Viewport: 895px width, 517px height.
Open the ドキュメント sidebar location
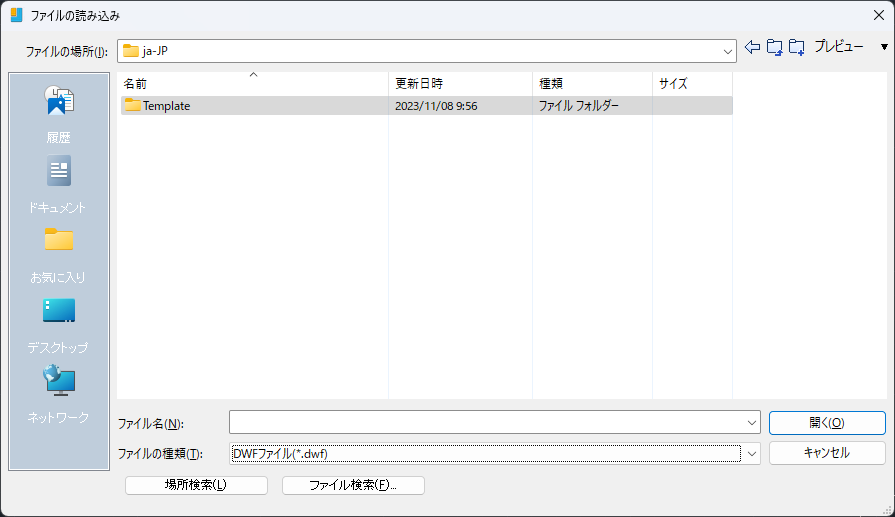tap(59, 185)
